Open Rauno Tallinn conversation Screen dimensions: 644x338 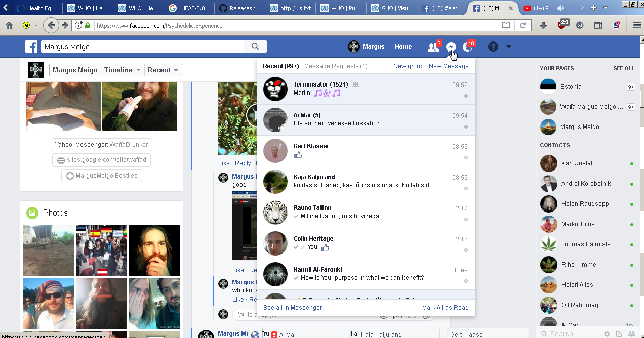(366, 213)
